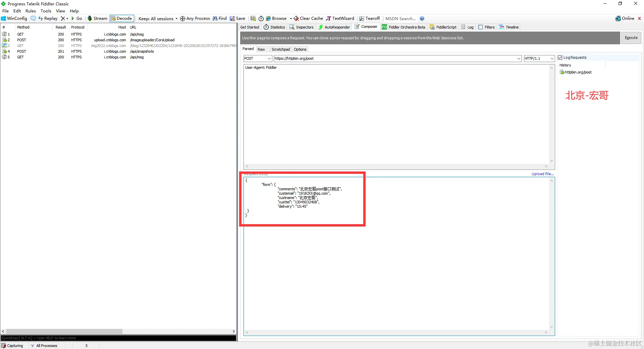The image size is (644, 349).
Task: Click the Upload file... link
Action: coord(542,174)
